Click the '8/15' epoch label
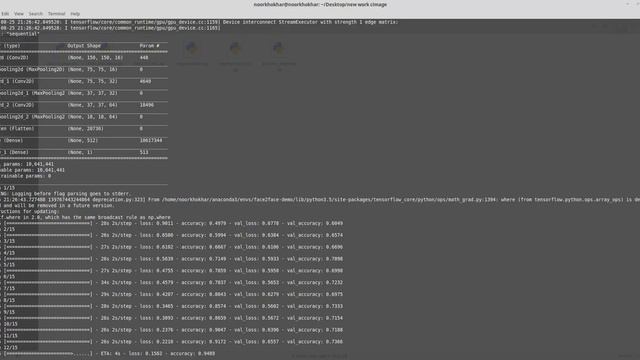Screen dimensions: 640x360 point(9,300)
